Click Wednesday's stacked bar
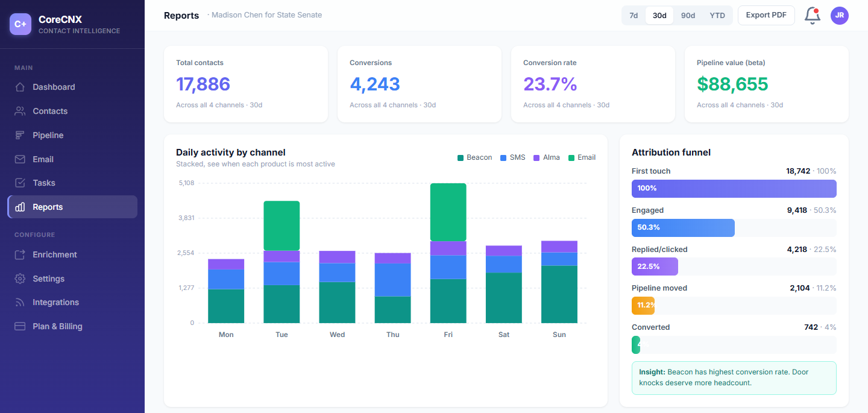The width and height of the screenshot is (868, 413). coord(337,287)
